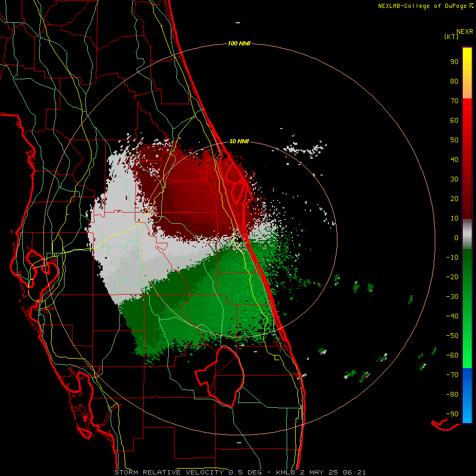Screen dimensions: 476x476
Task: Click the -30 value on velocity scale
Action: click(452, 296)
